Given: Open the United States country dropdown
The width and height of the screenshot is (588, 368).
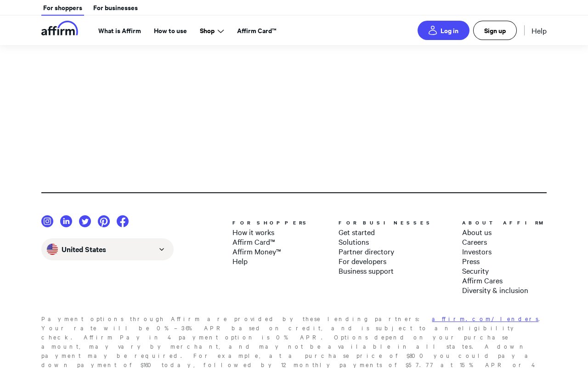Looking at the screenshot, I should tap(107, 249).
